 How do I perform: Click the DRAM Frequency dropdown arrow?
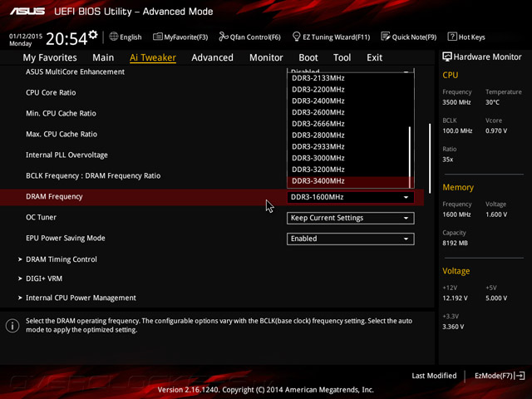pos(406,197)
